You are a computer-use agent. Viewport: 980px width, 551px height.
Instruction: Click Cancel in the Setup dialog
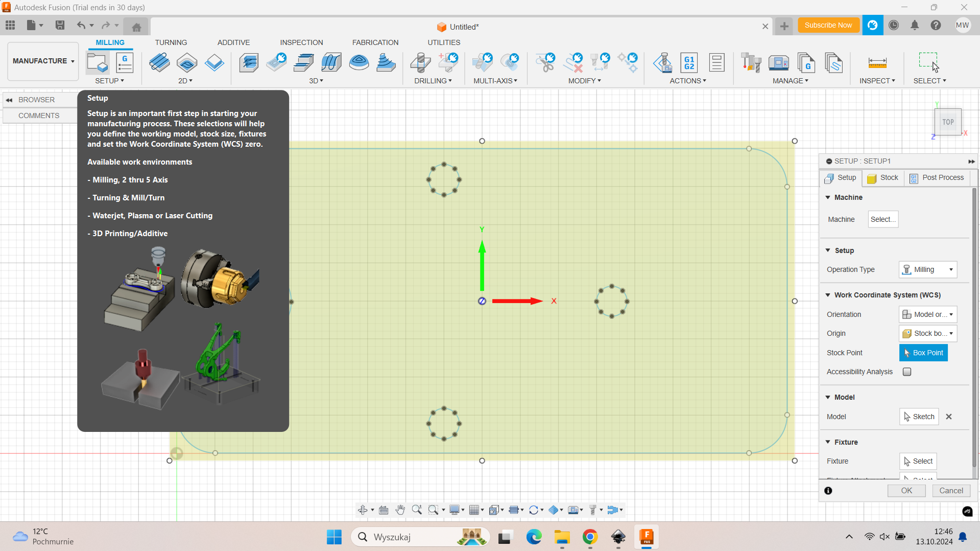click(951, 491)
